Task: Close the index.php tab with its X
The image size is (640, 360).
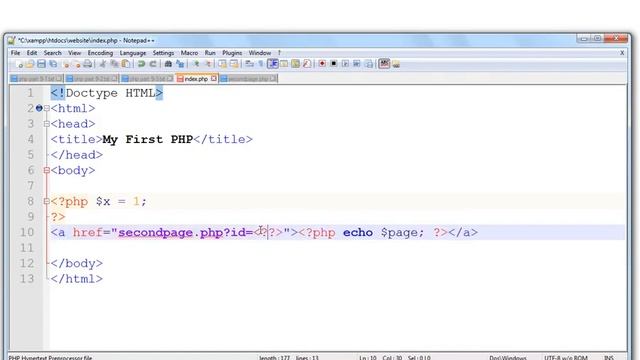Action: 213,78
